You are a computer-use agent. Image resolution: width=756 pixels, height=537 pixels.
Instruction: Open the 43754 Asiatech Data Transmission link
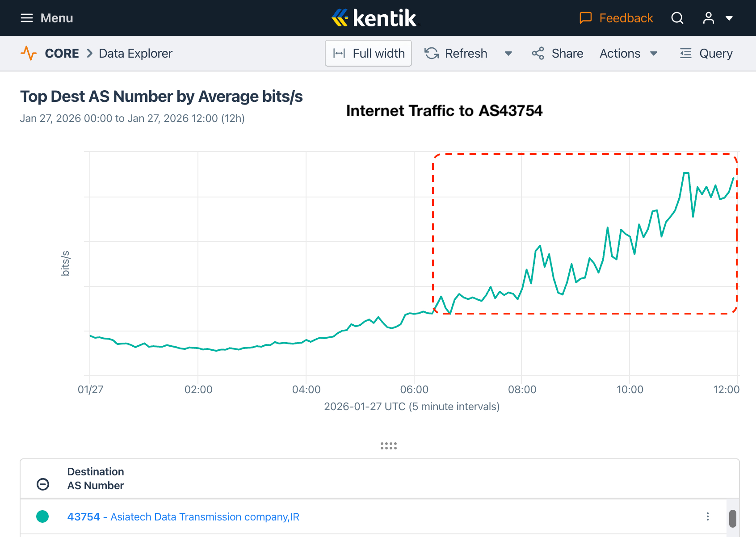click(183, 516)
